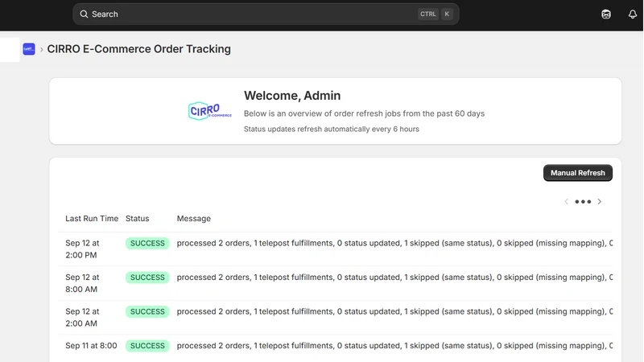Image resolution: width=644 pixels, height=362 pixels.
Task: Open the Sidekick assistant icon
Action: [606, 14]
